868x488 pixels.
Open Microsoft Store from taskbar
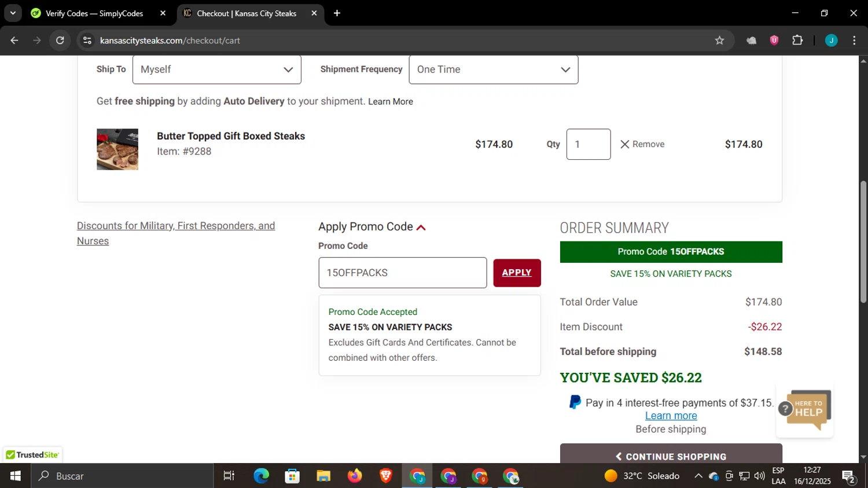point(292,476)
